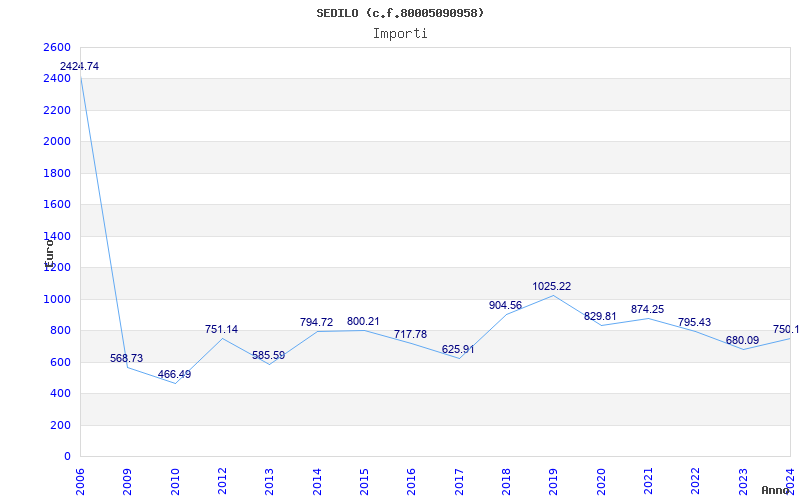Click the 2022 year axis label
The width and height of the screenshot is (800, 500).
[x=695, y=482]
